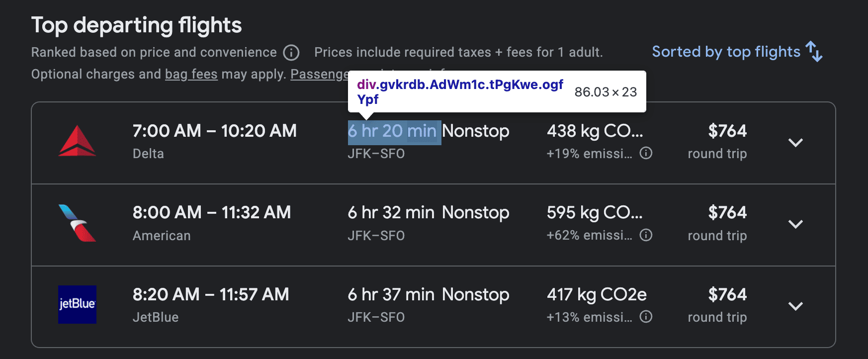Viewport: 868px width, 359px height.
Task: Click the American flight emissions info icon
Action: 645,235
